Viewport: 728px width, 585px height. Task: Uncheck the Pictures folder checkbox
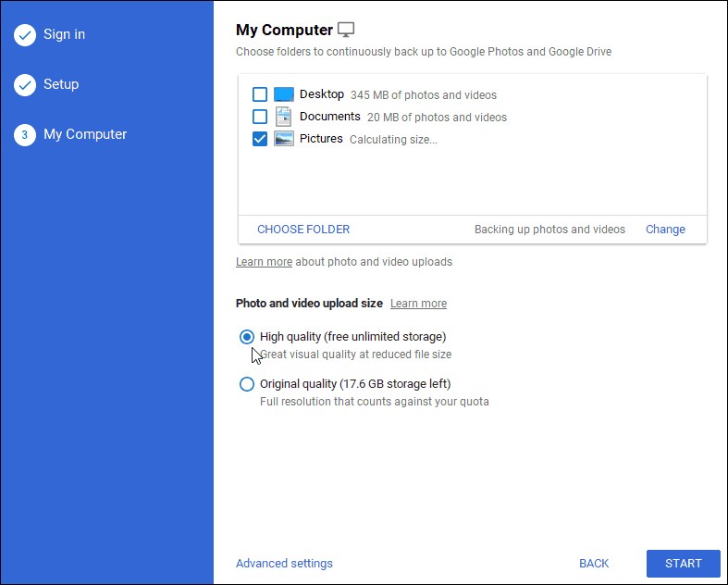(x=260, y=139)
